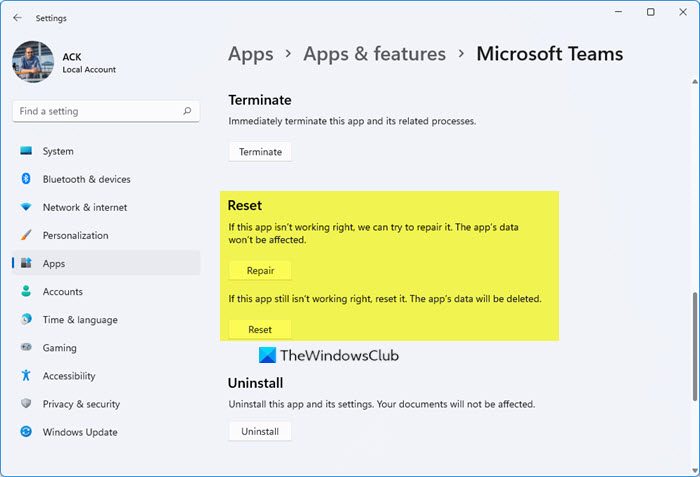
Task: Click the ACK account name
Action: coord(72,57)
